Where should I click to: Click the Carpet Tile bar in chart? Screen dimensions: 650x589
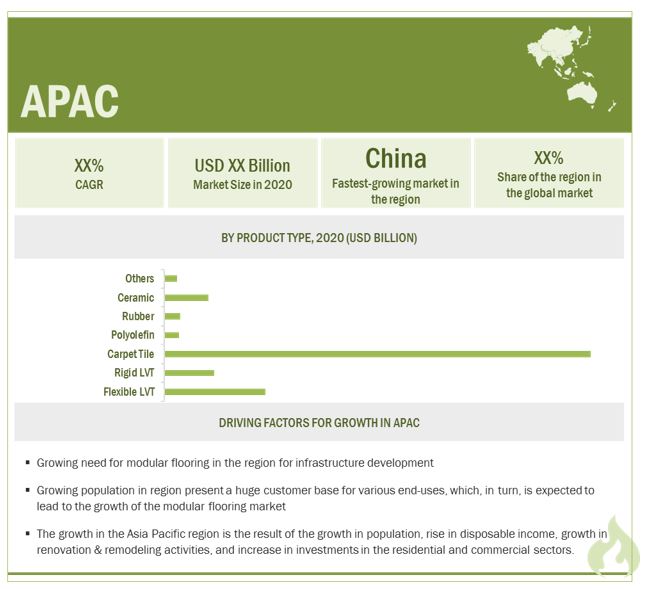377,354
